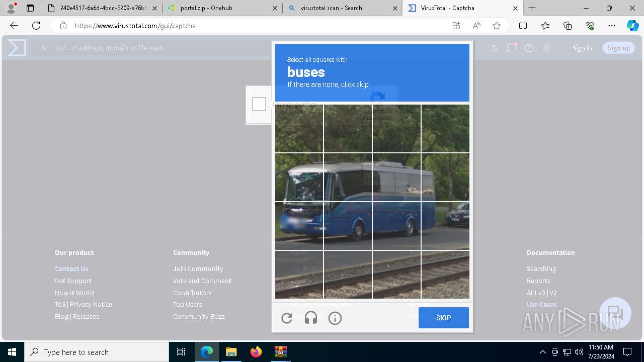Click the upload file icon in VirusTotal header
The width and height of the screenshot is (644, 362).
(x=494, y=48)
